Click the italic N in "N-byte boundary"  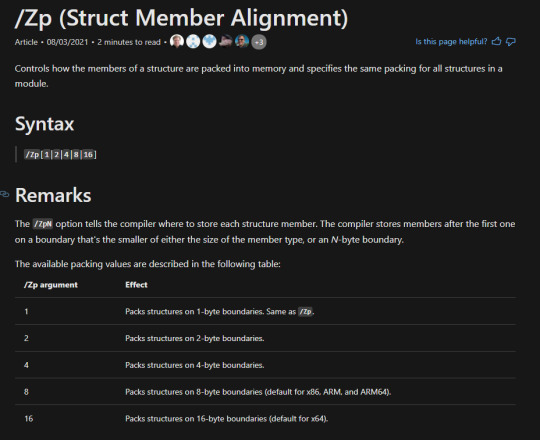334,240
